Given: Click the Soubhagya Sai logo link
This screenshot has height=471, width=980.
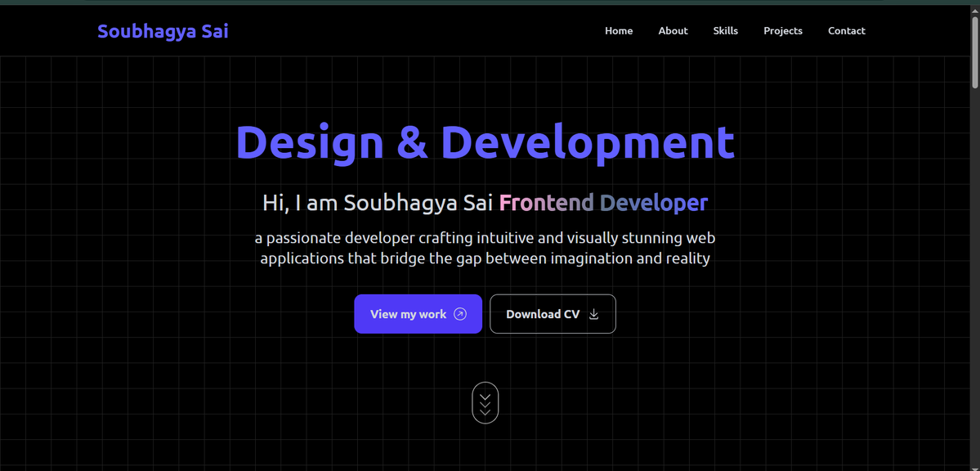Looking at the screenshot, I should click(x=162, y=30).
